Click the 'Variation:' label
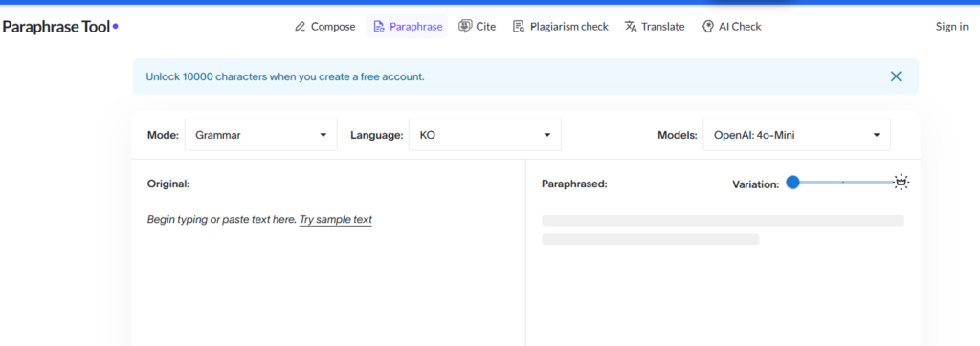The width and height of the screenshot is (980, 346). (x=756, y=184)
